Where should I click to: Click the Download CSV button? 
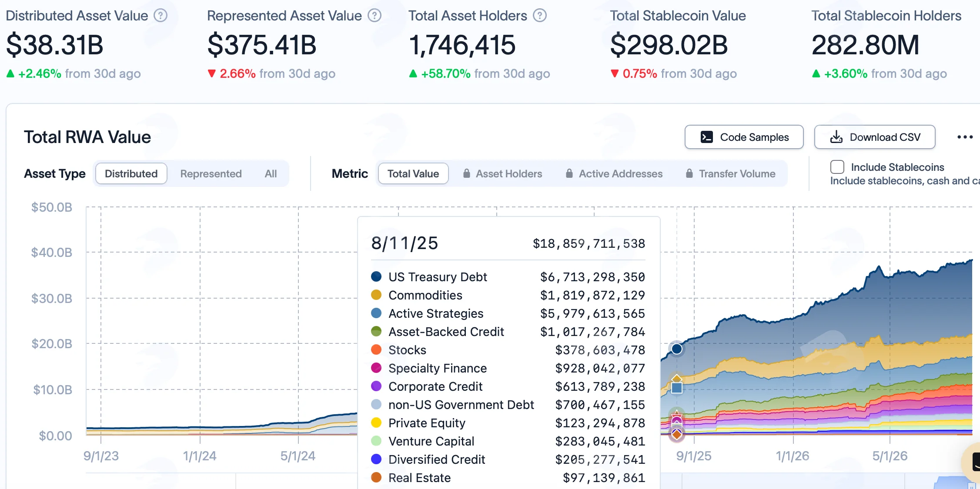(875, 137)
